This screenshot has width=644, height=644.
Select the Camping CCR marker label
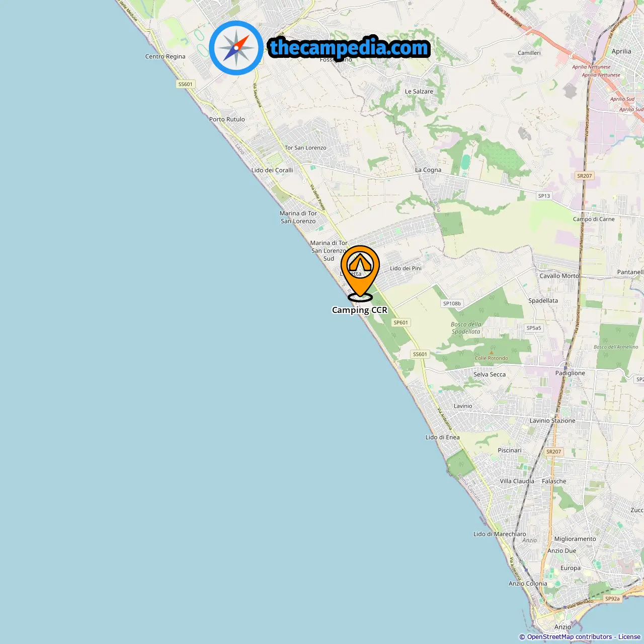point(360,310)
